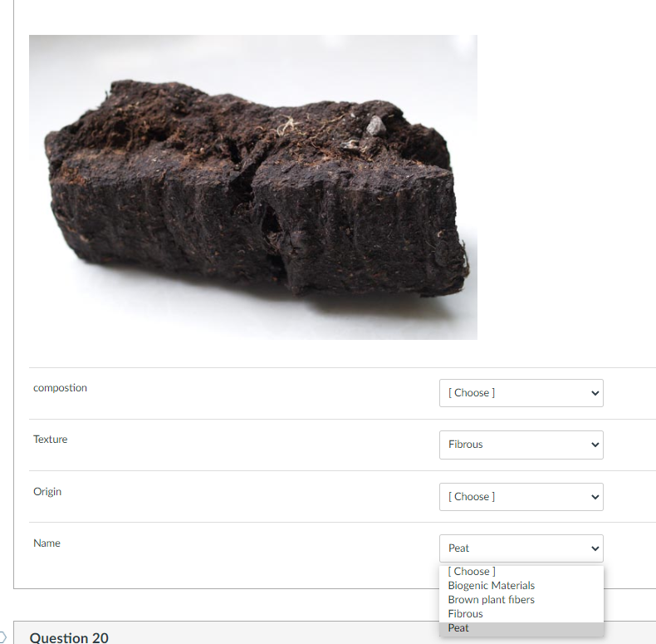Click the compostion row label
This screenshot has height=644, width=656.
61,388
